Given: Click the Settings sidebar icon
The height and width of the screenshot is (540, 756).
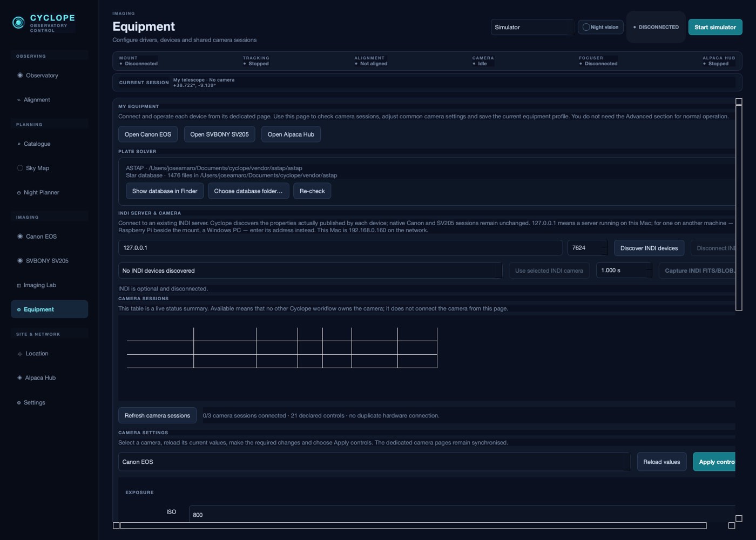Looking at the screenshot, I should click(19, 403).
